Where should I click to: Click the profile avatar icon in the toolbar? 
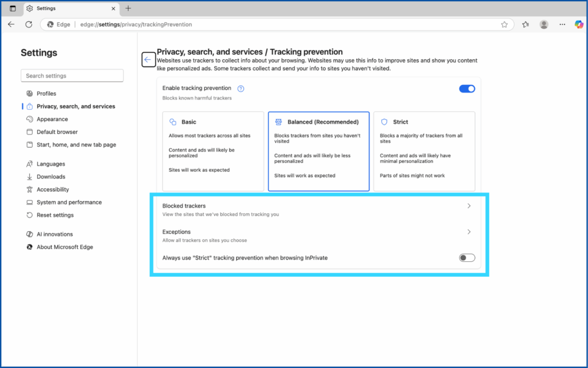point(544,24)
